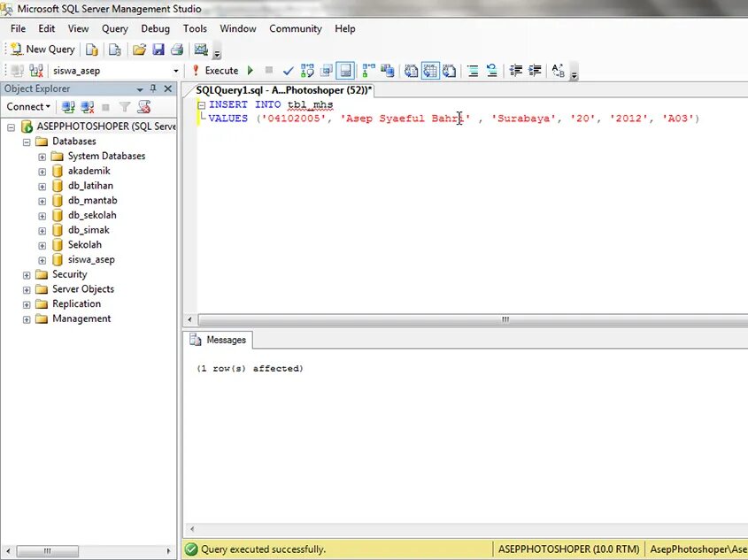Open the View menu
Viewport: 748px width, 560px height.
(x=78, y=28)
